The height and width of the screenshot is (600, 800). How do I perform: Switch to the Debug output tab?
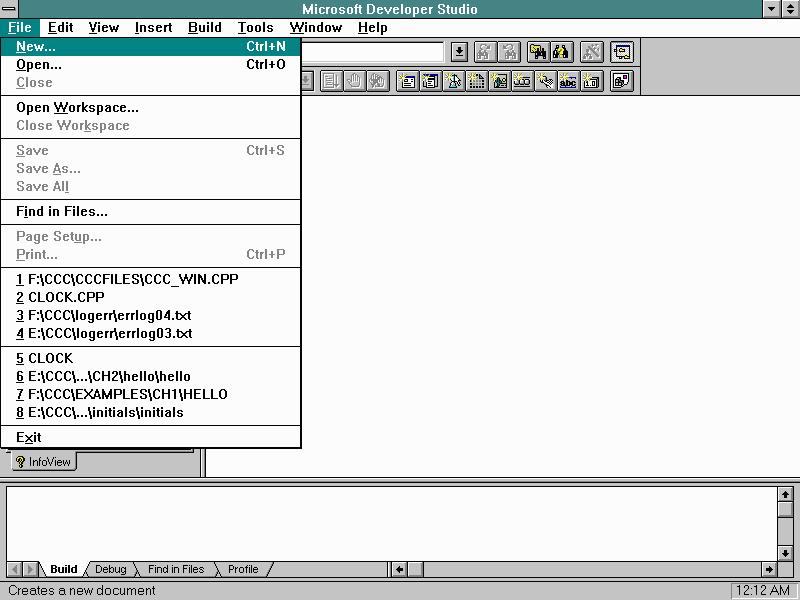[110, 569]
